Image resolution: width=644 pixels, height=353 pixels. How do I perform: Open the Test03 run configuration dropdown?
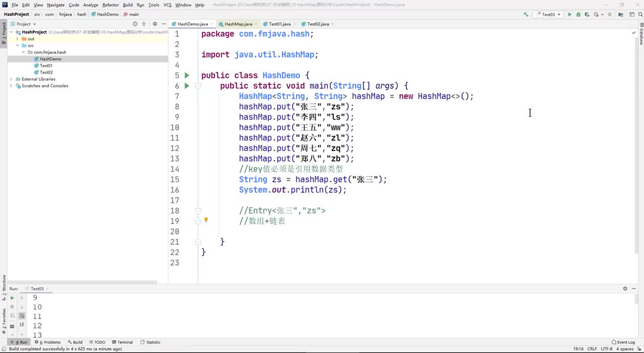tap(549, 15)
